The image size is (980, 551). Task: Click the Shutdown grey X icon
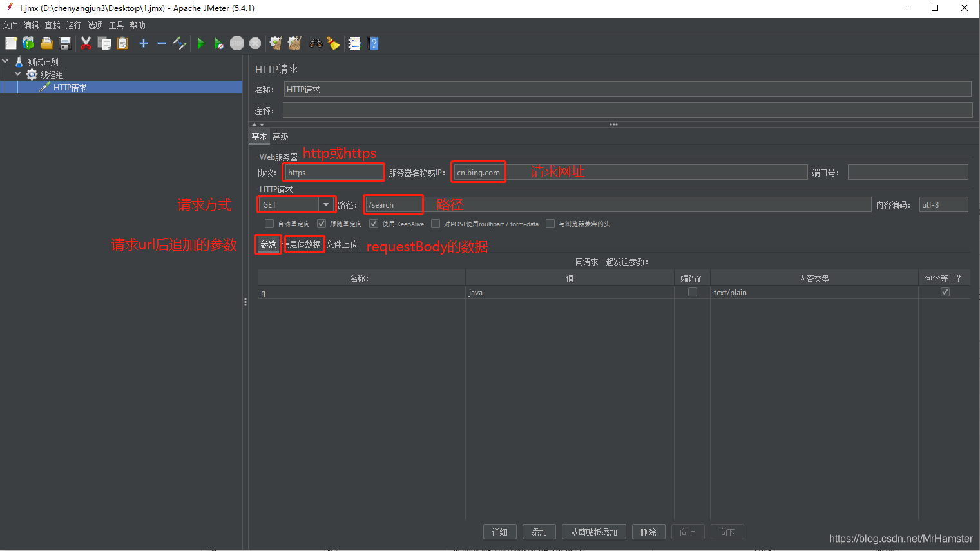click(255, 43)
